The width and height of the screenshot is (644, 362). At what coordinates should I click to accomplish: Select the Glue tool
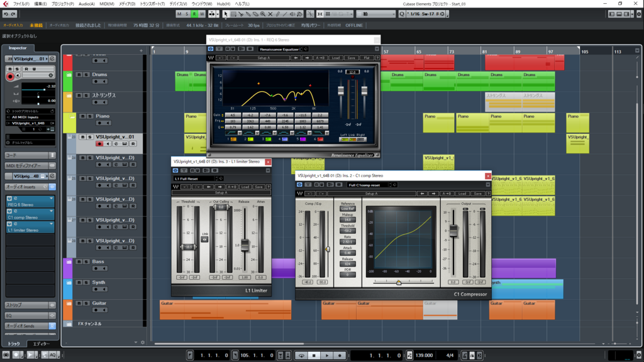(248, 14)
